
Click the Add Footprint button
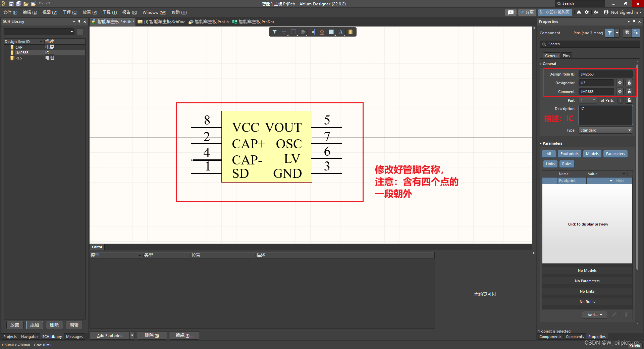click(x=109, y=336)
